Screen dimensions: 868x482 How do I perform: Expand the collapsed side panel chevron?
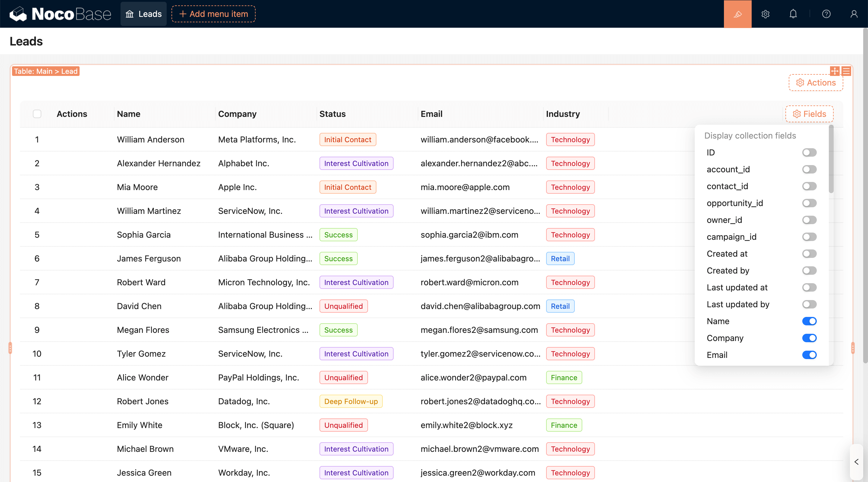(856, 462)
